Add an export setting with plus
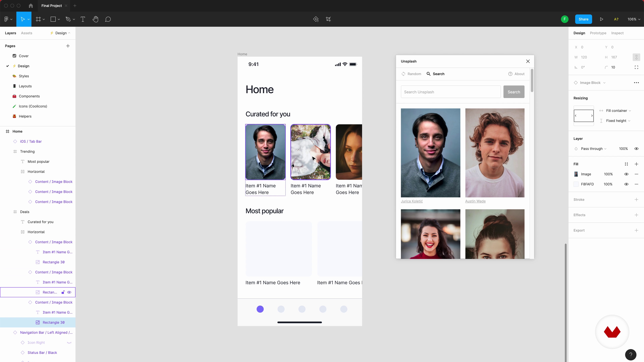Viewport: 644px width, 362px height. [x=636, y=230]
